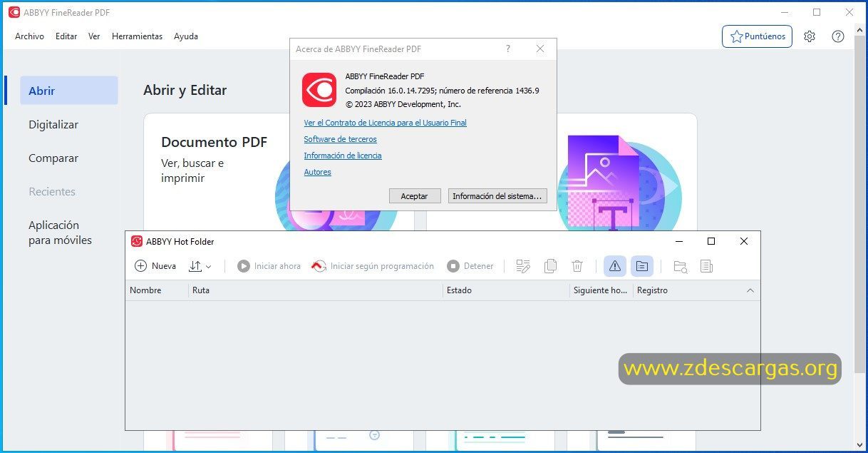
Task: Click the ABBYY FineReader PDF app icon in title bar
Action: point(14,12)
